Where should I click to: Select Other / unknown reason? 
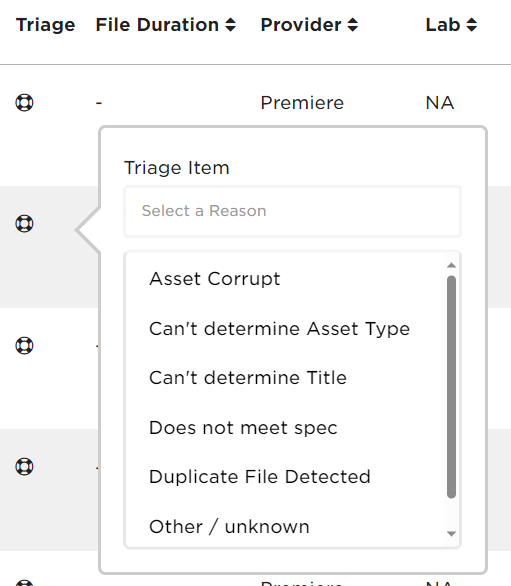click(229, 527)
